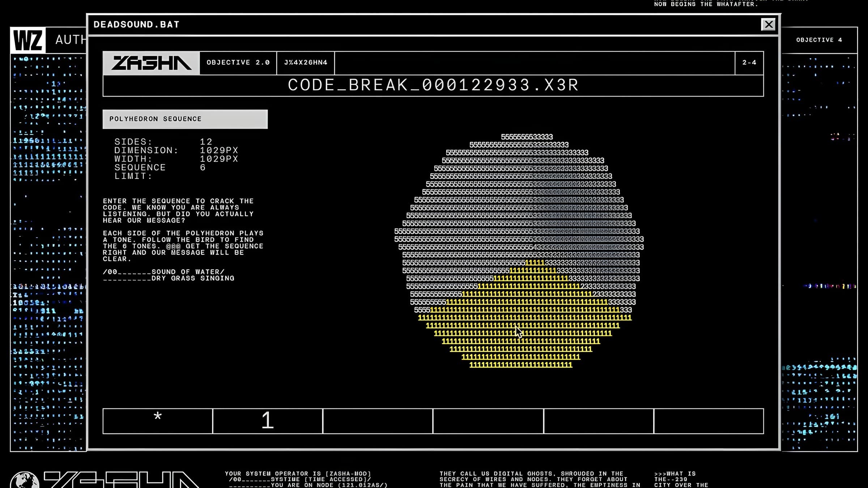Open the POLYHEDRON SEQUENCE panel header
The image size is (868, 488).
(185, 119)
